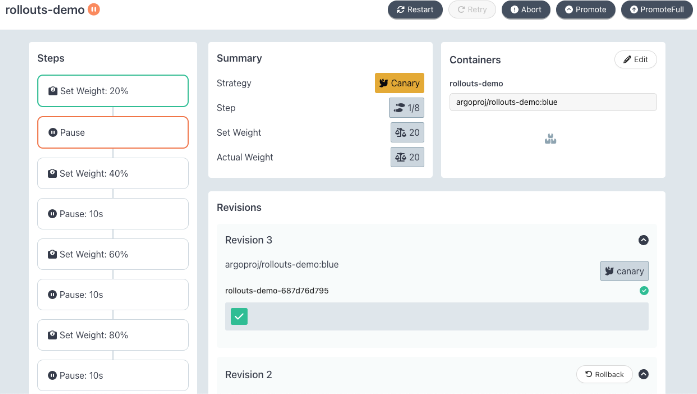
Task: Click the rollouts-demo page title
Action: coord(45,9)
